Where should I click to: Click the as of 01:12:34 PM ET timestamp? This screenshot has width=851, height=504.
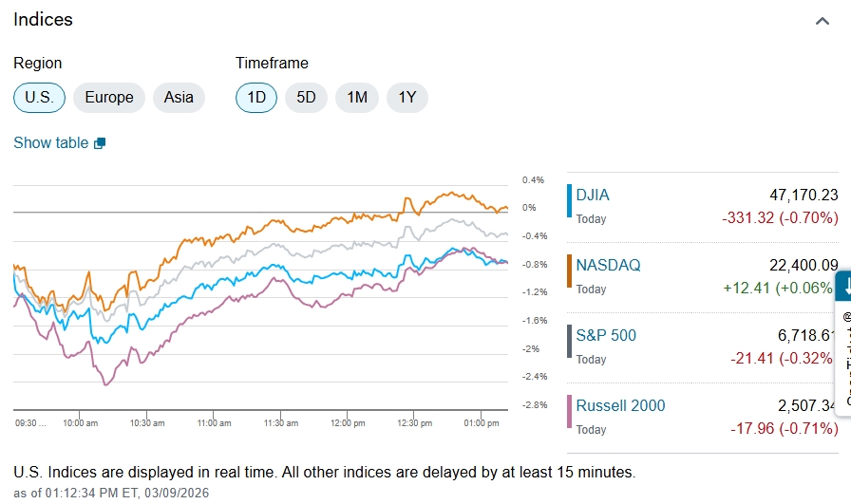click(111, 493)
